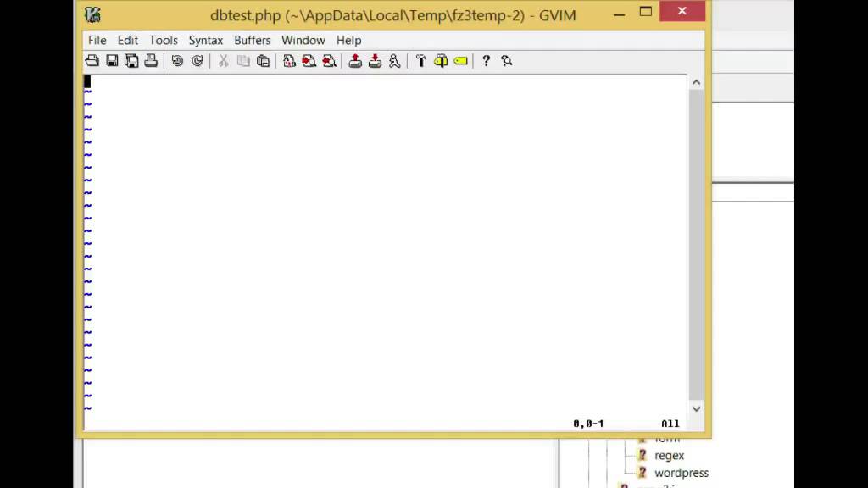Open the Help menu
Image resolution: width=868 pixels, height=488 pixels.
pyautogui.click(x=348, y=41)
